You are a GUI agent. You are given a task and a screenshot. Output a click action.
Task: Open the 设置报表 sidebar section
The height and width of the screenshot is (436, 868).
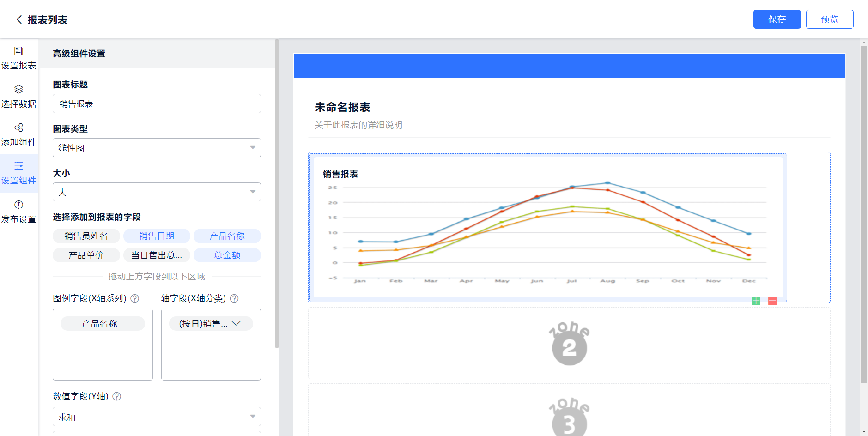(18, 58)
